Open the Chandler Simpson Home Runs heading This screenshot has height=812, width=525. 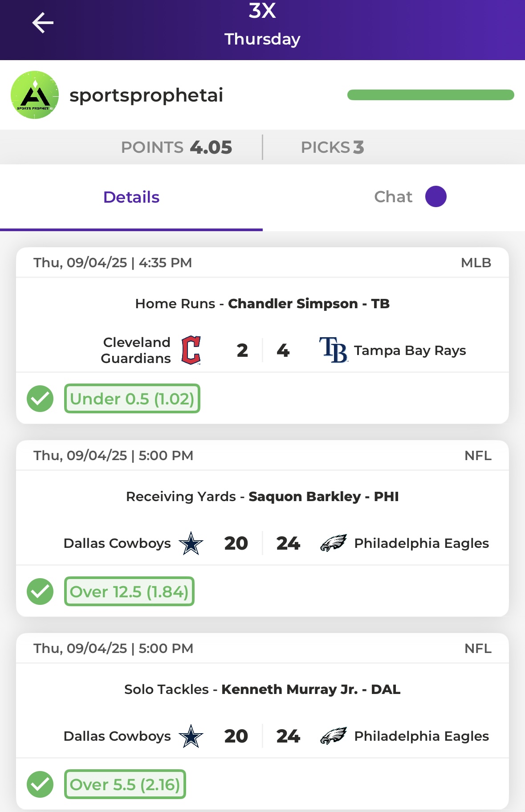tap(262, 304)
